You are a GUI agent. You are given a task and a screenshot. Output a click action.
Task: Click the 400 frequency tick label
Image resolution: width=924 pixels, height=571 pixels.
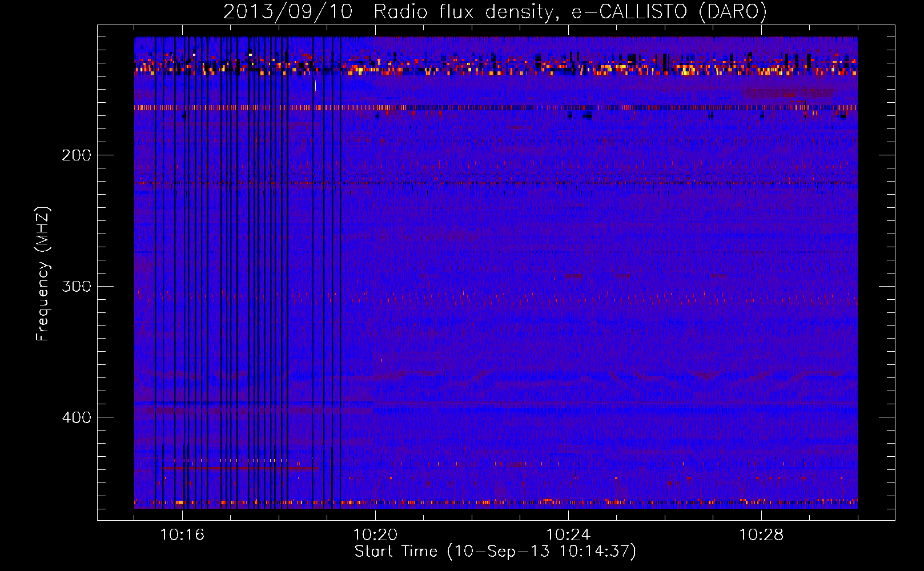click(77, 417)
